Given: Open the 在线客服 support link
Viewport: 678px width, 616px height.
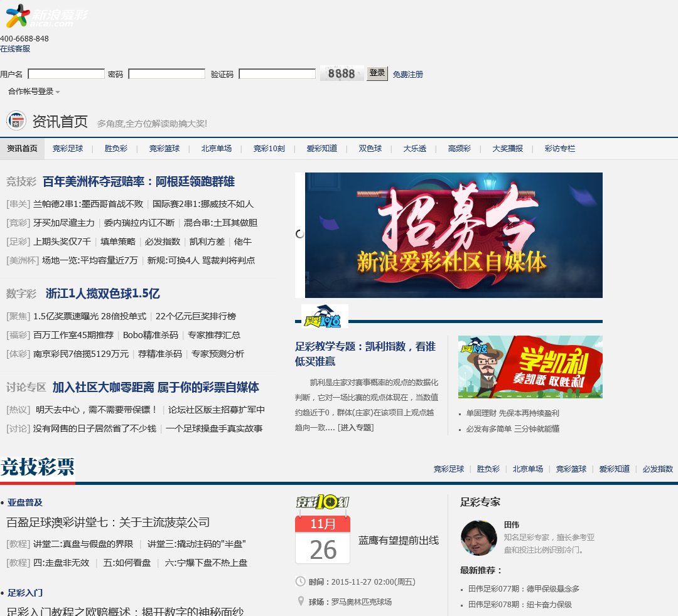Looking at the screenshot, I should coord(15,49).
